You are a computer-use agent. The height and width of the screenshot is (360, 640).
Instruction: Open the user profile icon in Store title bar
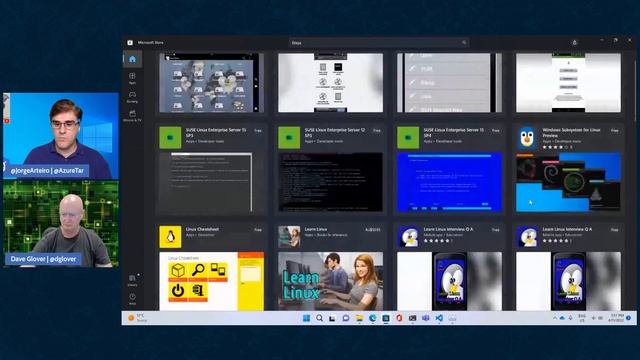click(x=575, y=42)
